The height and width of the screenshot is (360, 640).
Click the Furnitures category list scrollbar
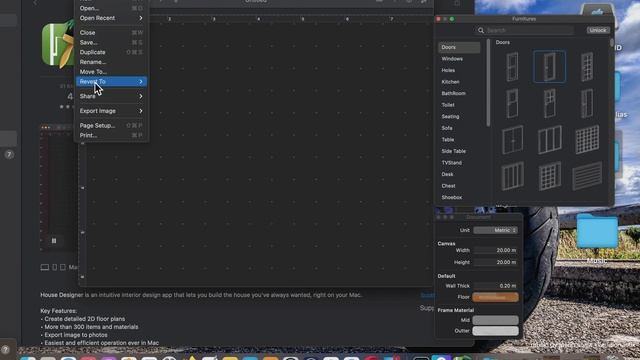click(x=488, y=82)
